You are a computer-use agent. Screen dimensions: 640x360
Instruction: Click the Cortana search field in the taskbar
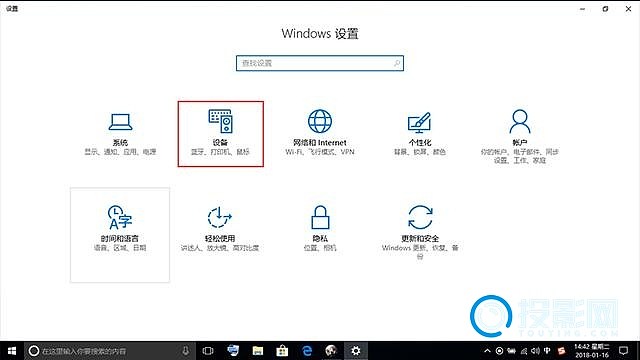coord(110,351)
